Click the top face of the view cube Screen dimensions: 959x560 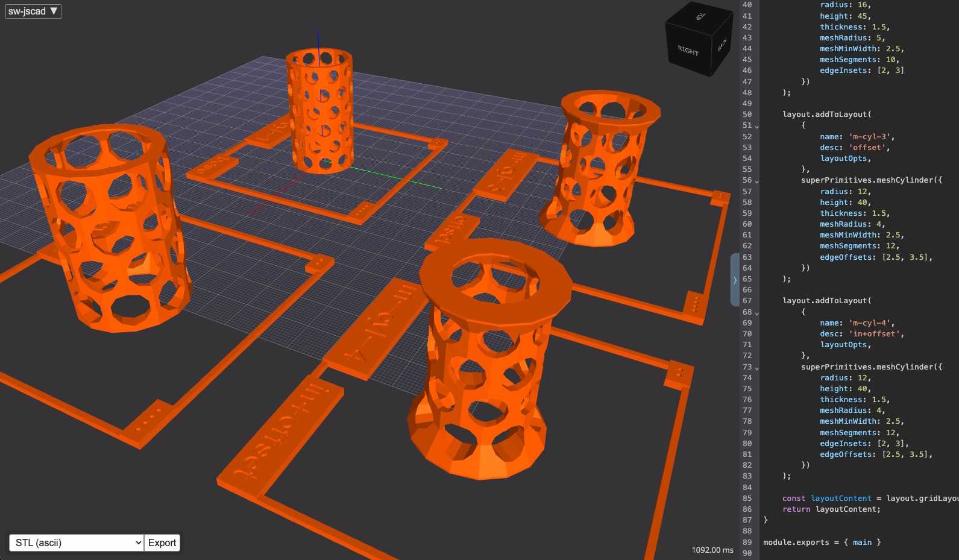pyautogui.click(x=700, y=16)
